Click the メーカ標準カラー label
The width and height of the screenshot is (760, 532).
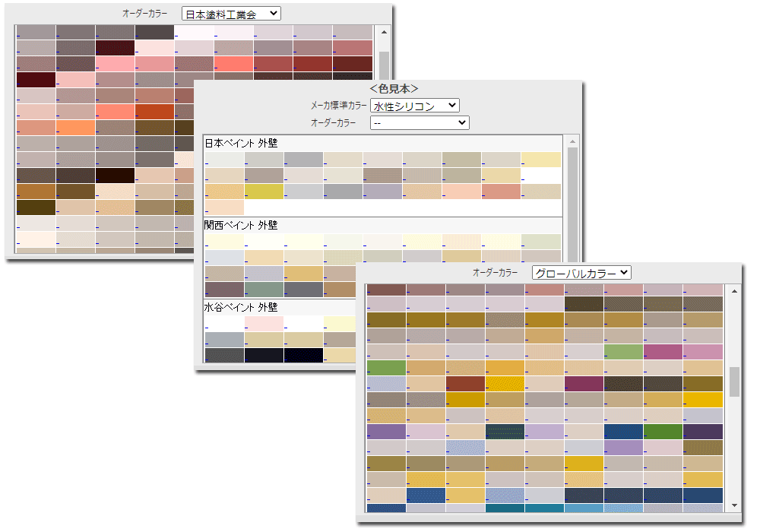pos(338,106)
